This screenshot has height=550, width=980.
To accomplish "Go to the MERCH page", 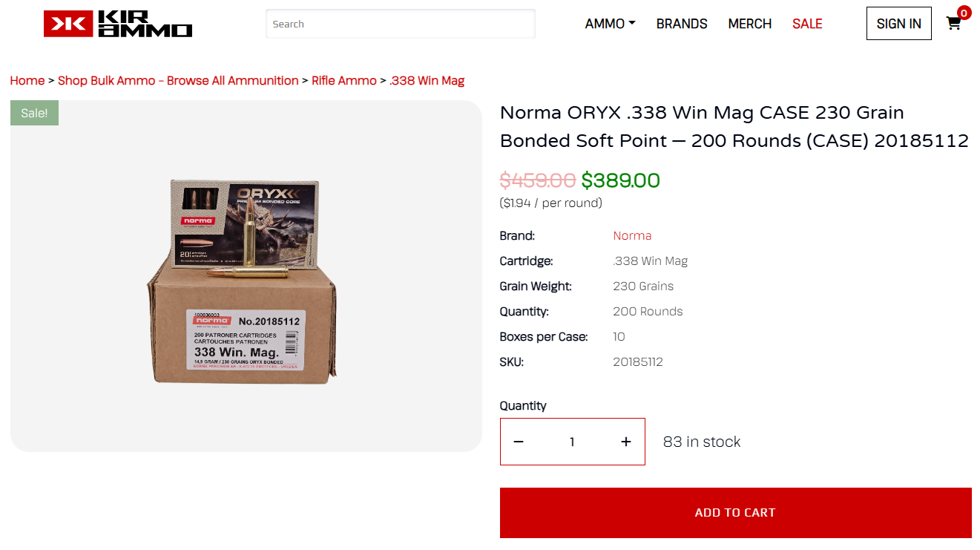I will pyautogui.click(x=750, y=24).
